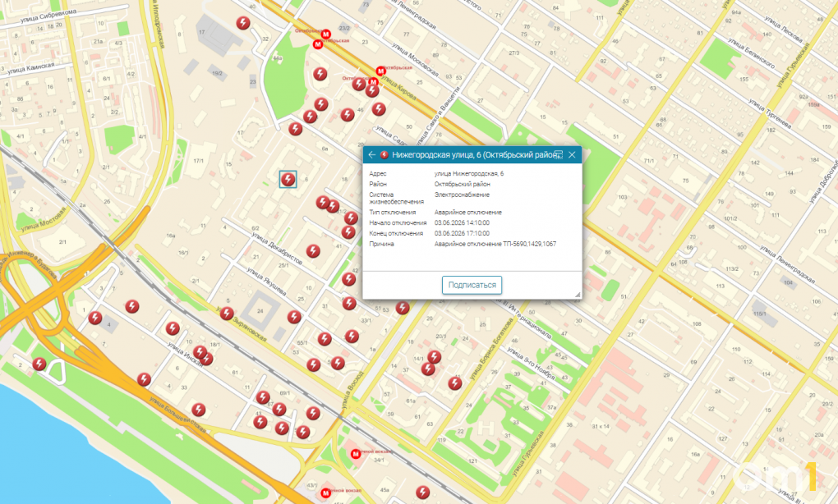Click the Причина label

(381, 244)
